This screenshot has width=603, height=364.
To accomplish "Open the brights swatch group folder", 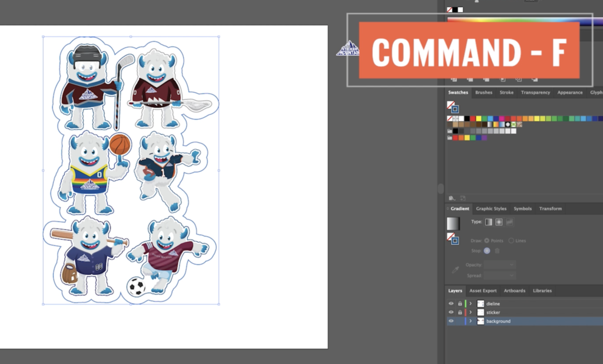I will 449,138.
